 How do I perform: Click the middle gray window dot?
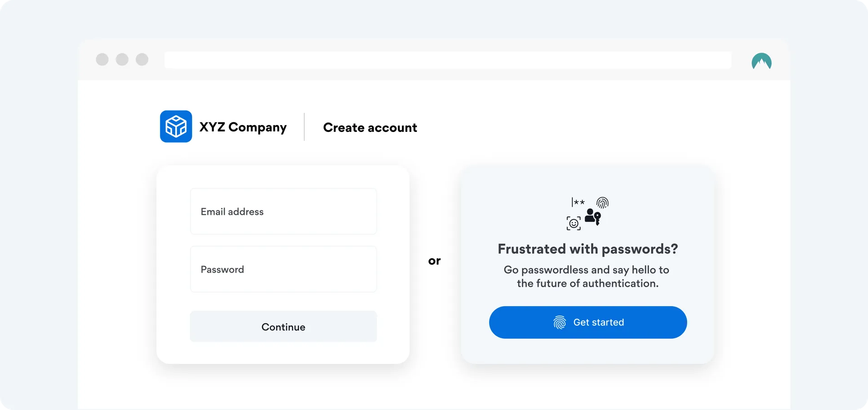(x=122, y=60)
